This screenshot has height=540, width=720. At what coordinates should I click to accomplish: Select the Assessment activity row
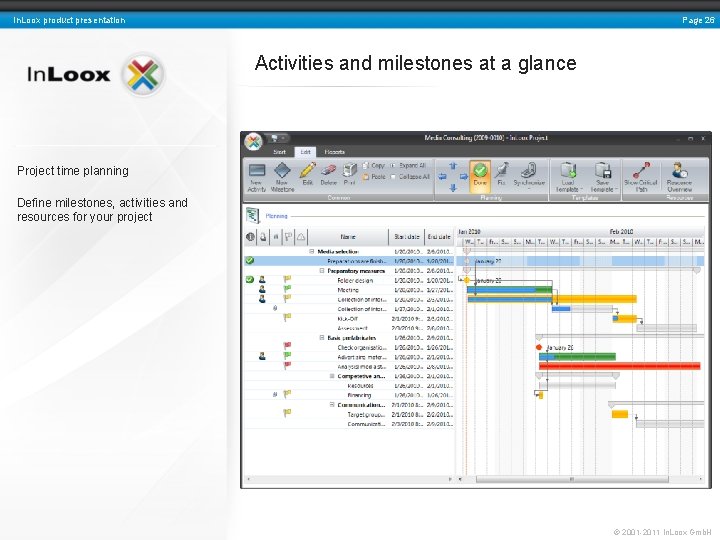click(349, 328)
